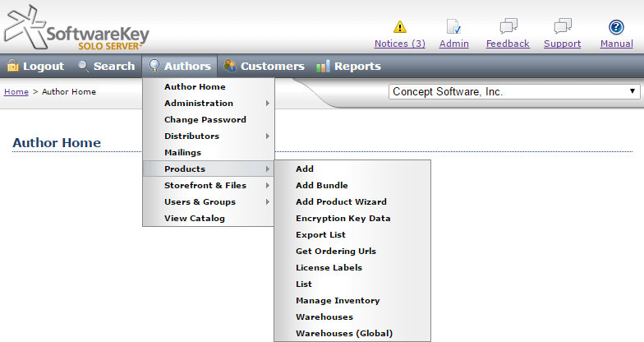Click the Search magnifier icon
The image size is (644, 342).
tap(83, 67)
